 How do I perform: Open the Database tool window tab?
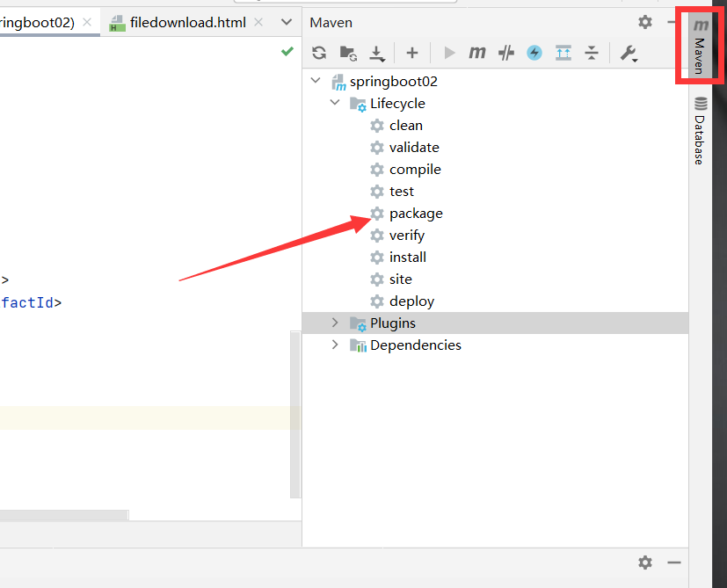click(x=700, y=132)
